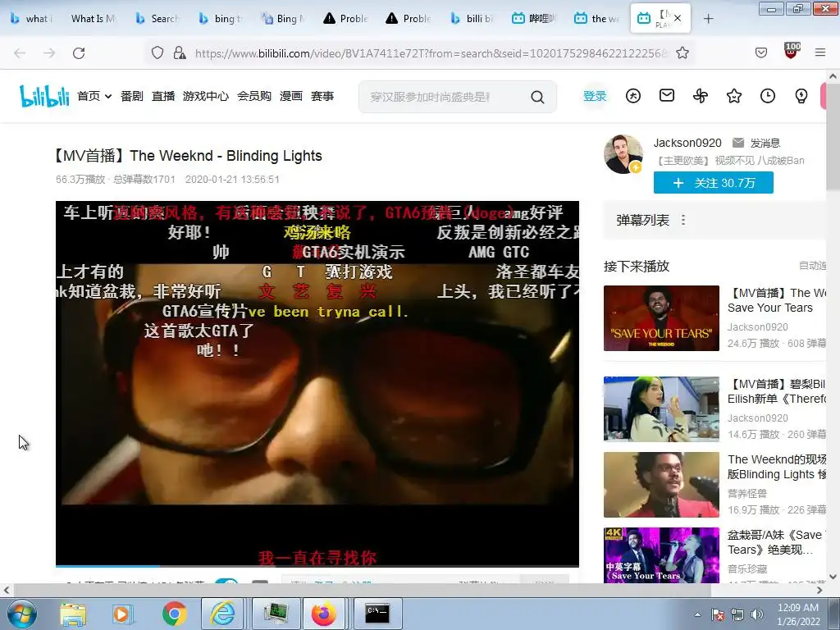Open the 4K 中英字幕 Save Your Tears thumbnail
Image resolution: width=840 pixels, height=630 pixels.
click(662, 555)
